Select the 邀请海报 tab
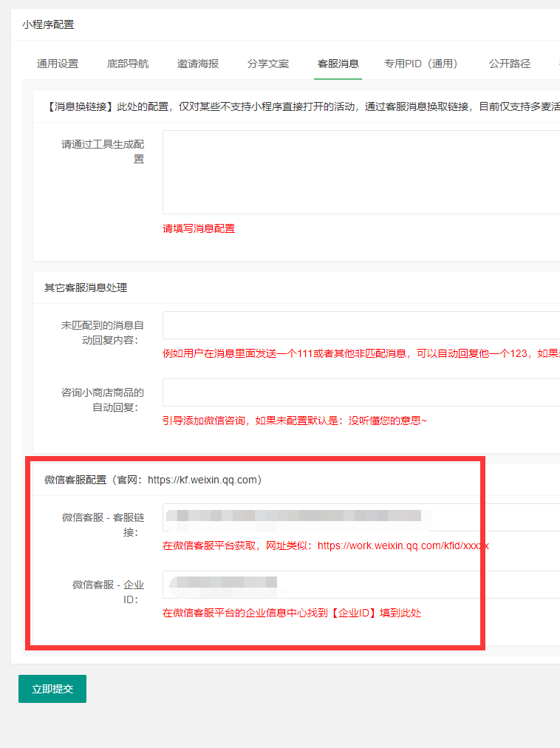Screen dimensions: 560x748 [198, 64]
